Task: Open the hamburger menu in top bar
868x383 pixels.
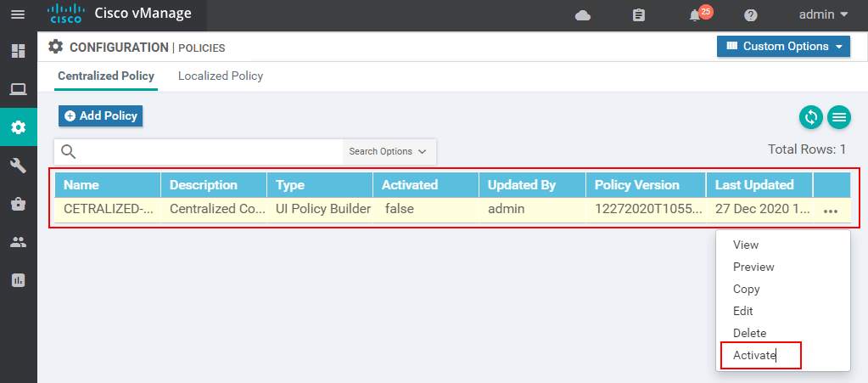Action: pyautogui.click(x=18, y=14)
